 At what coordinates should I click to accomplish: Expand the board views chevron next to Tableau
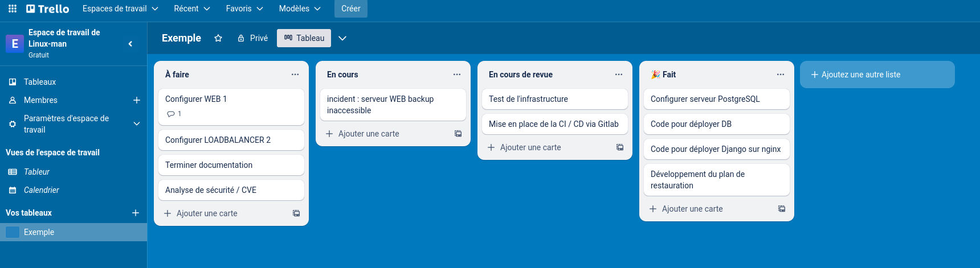click(342, 38)
